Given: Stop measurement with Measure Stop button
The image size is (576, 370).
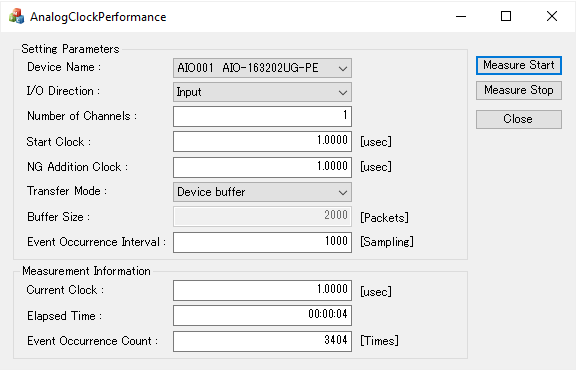Looking at the screenshot, I should point(519,90).
